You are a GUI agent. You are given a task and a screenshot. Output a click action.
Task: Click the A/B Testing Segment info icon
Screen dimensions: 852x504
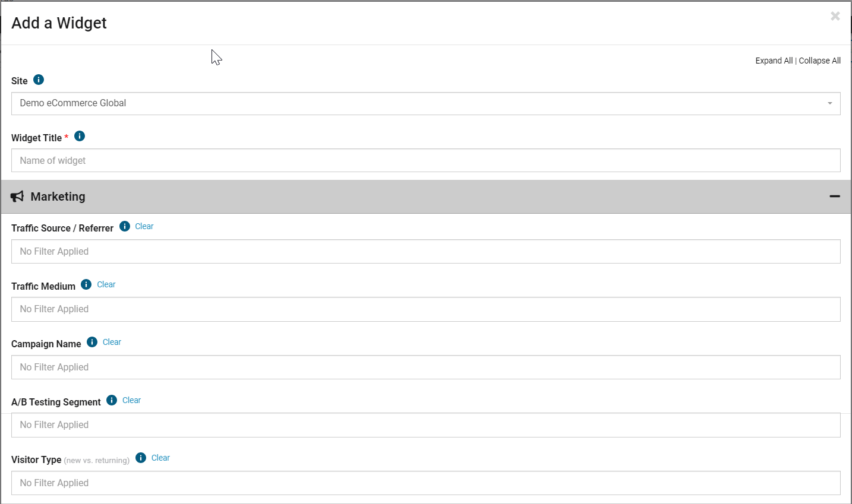(111, 400)
